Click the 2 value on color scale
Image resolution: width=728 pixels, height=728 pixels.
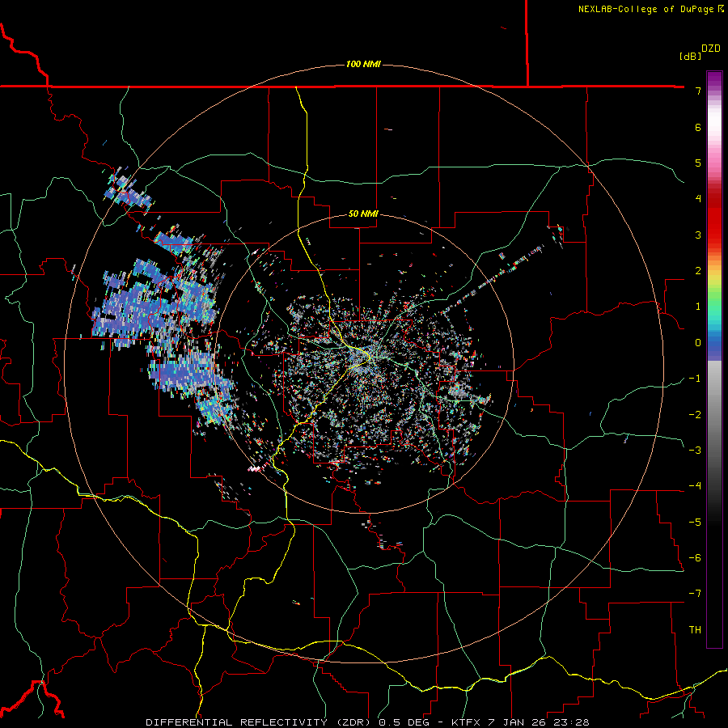698,271
